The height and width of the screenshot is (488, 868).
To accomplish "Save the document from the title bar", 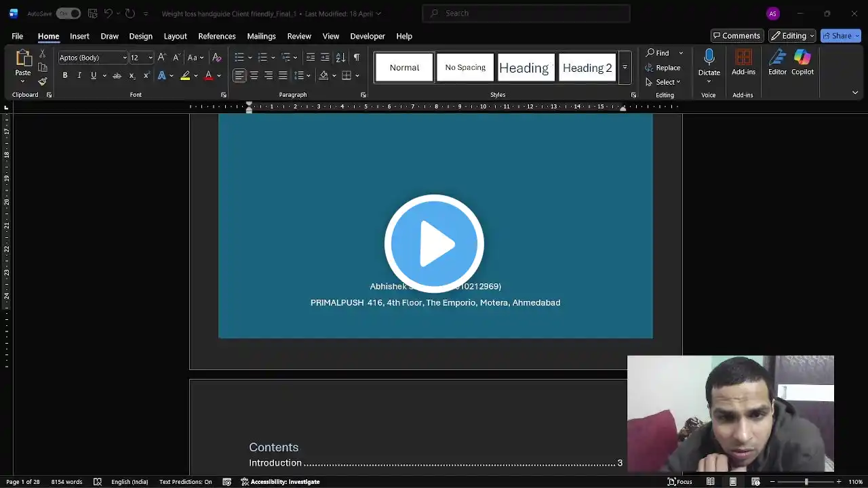I will pyautogui.click(x=92, y=14).
